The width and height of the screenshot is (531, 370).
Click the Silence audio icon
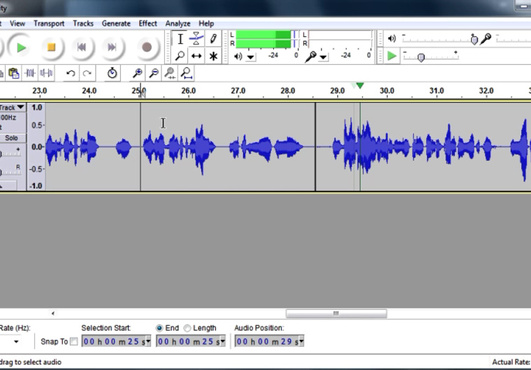[46, 73]
